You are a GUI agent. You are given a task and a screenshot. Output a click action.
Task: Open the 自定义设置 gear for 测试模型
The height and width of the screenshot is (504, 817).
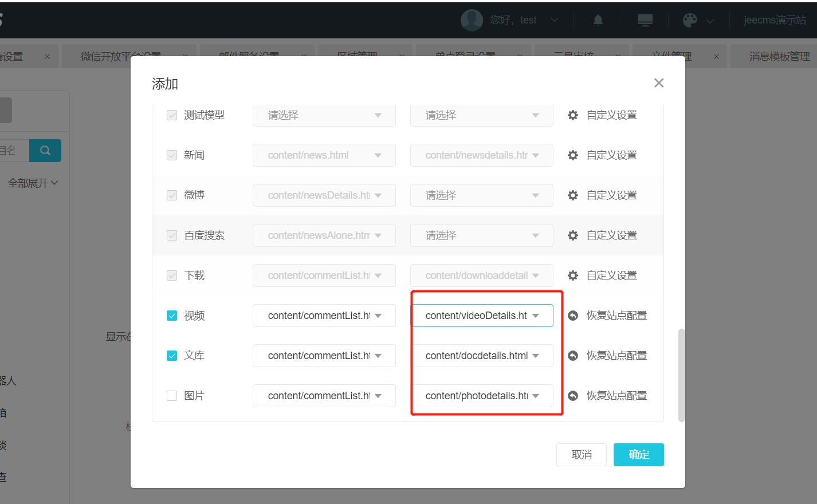(x=573, y=115)
